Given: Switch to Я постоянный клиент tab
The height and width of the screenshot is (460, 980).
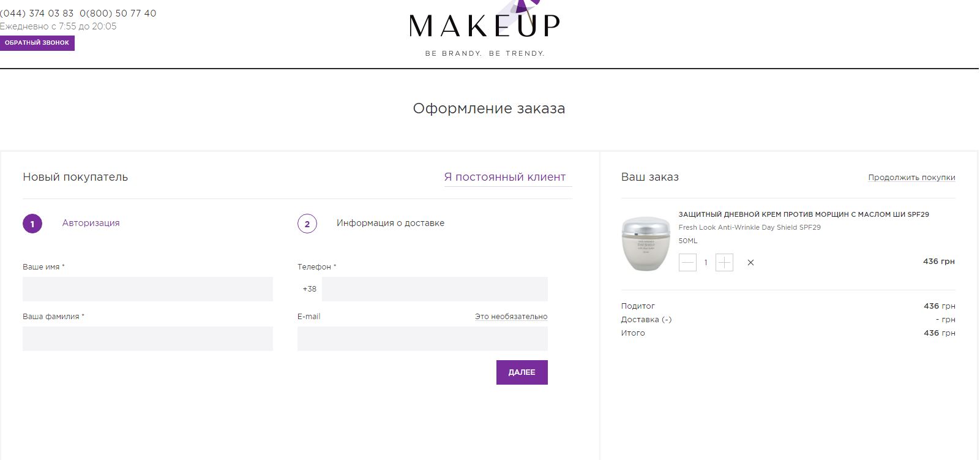Looking at the screenshot, I should [x=505, y=177].
